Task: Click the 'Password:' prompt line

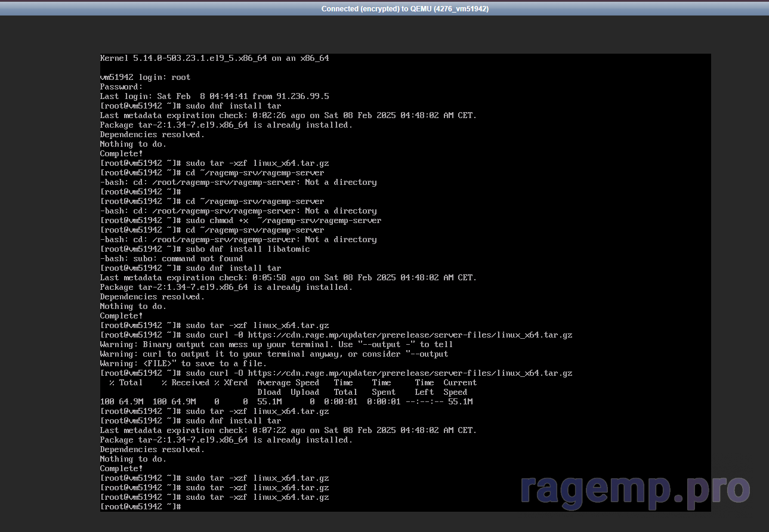Action: click(x=122, y=86)
